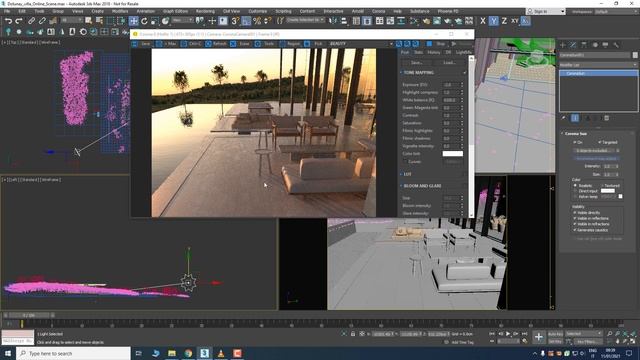The image size is (640, 360).
Task: Click Load... button in Post tab
Action: [449, 63]
